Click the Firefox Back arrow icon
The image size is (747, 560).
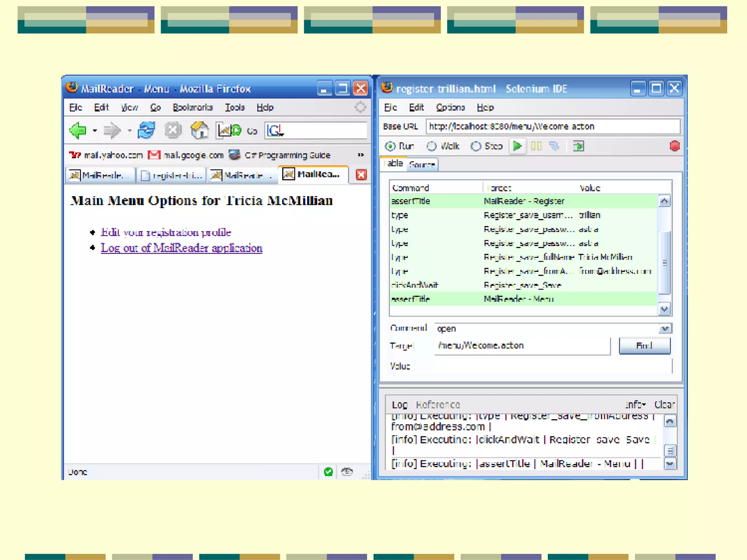pyautogui.click(x=78, y=131)
